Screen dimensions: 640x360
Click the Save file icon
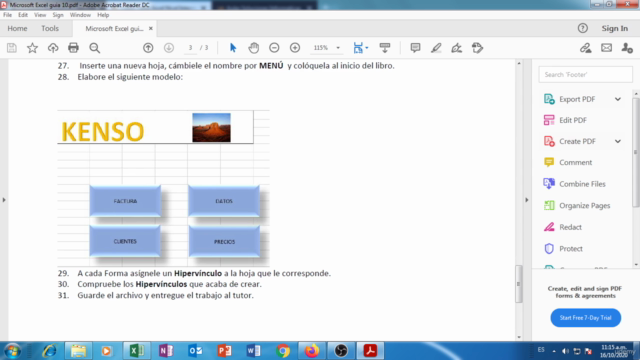point(12,48)
